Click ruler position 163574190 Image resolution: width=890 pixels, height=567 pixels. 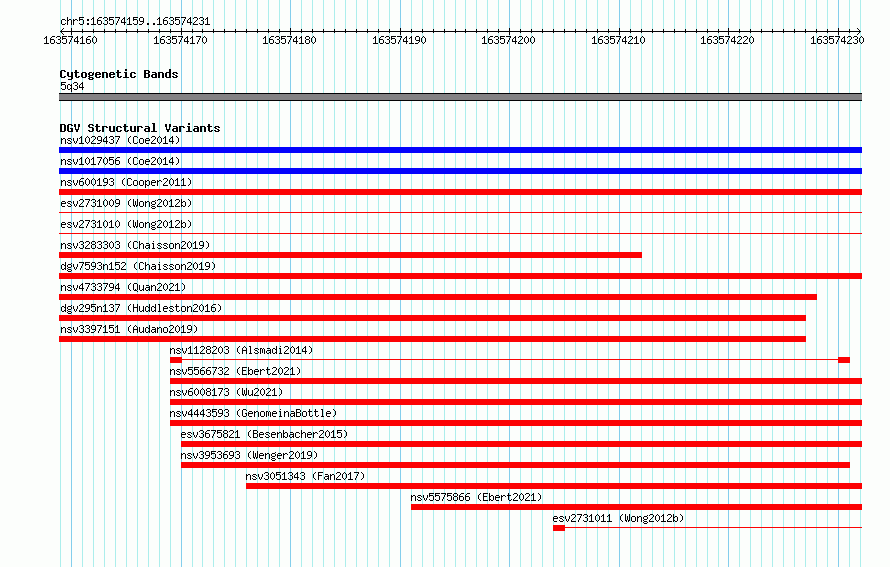coord(399,40)
